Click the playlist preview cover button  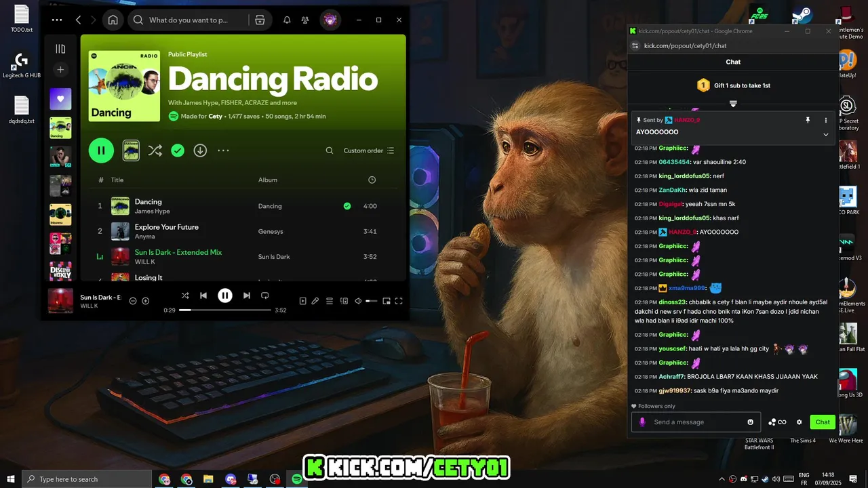(131, 150)
